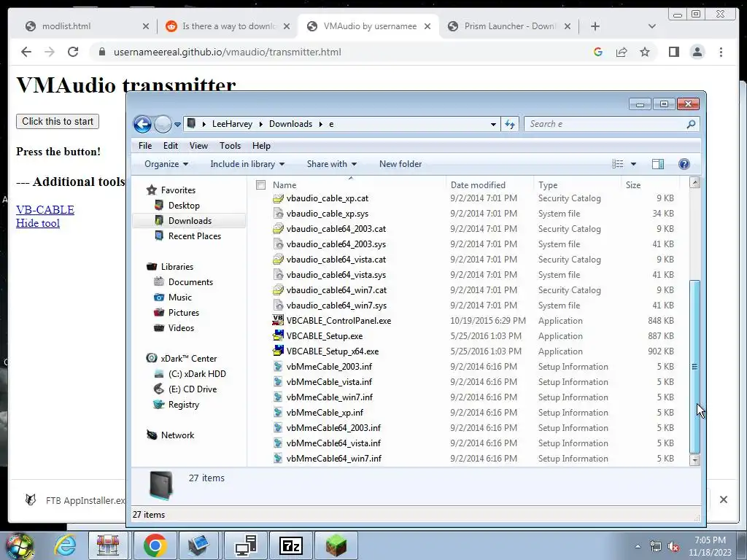Image resolution: width=747 pixels, height=560 pixels.
Task: Open Recent Places in sidebar
Action: tap(194, 236)
